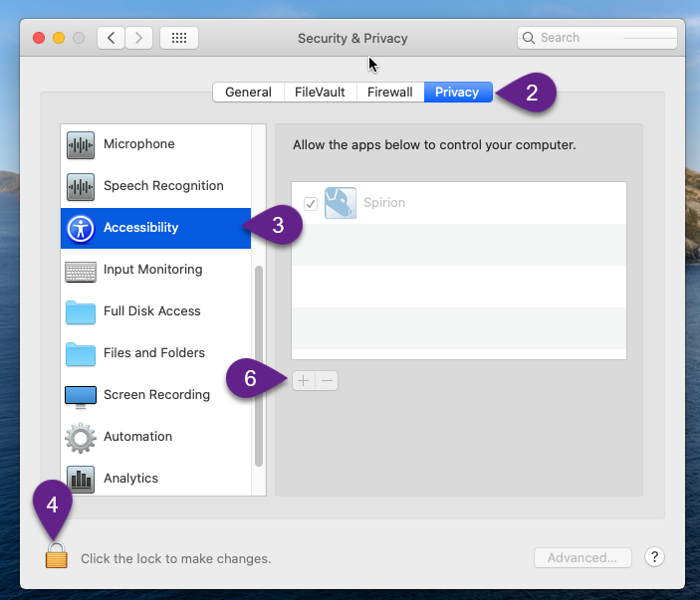Screen dimensions: 700x600
Task: Click the Input Monitoring keyboard icon
Action: click(x=81, y=272)
